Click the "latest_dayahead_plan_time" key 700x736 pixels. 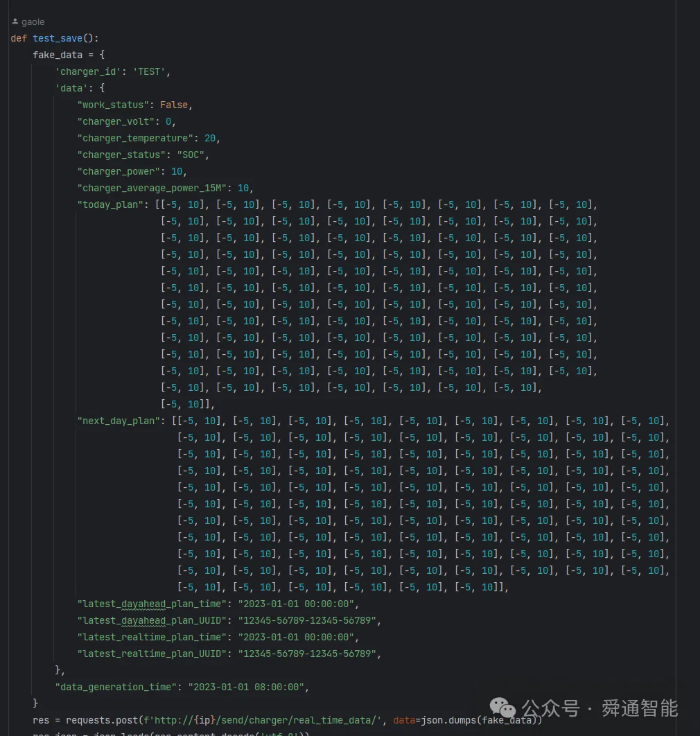pyautogui.click(x=152, y=604)
